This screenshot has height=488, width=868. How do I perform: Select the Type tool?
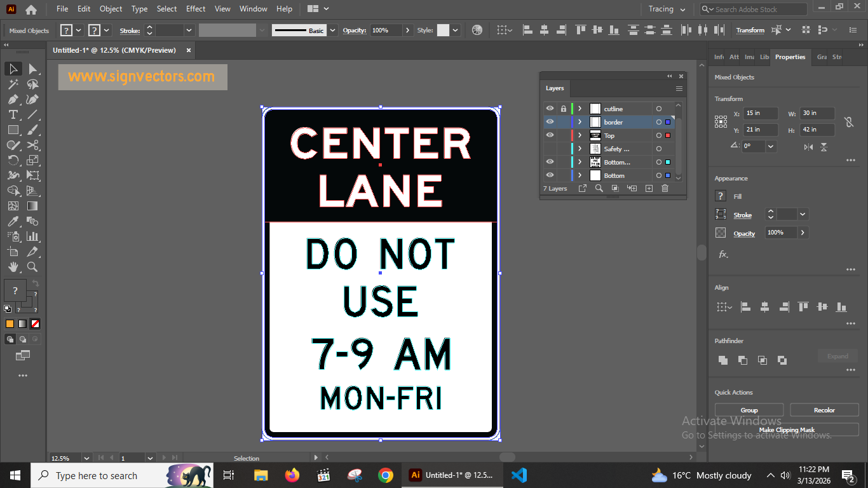(x=13, y=114)
